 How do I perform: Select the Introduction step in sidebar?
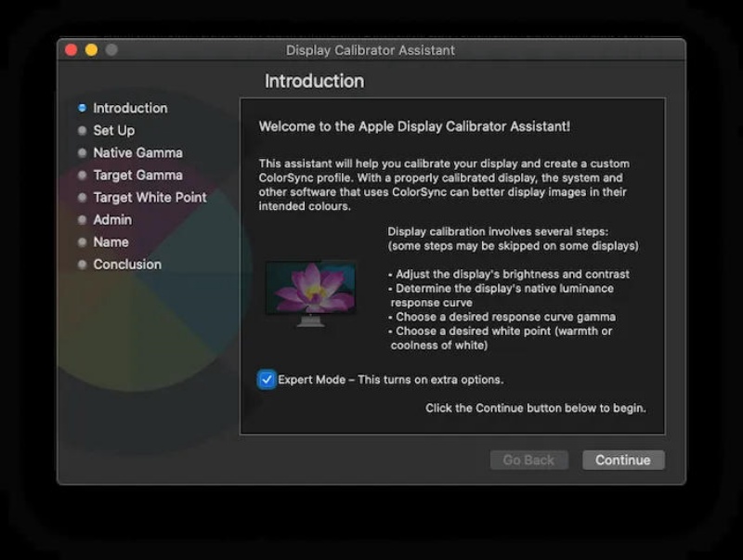click(x=130, y=108)
